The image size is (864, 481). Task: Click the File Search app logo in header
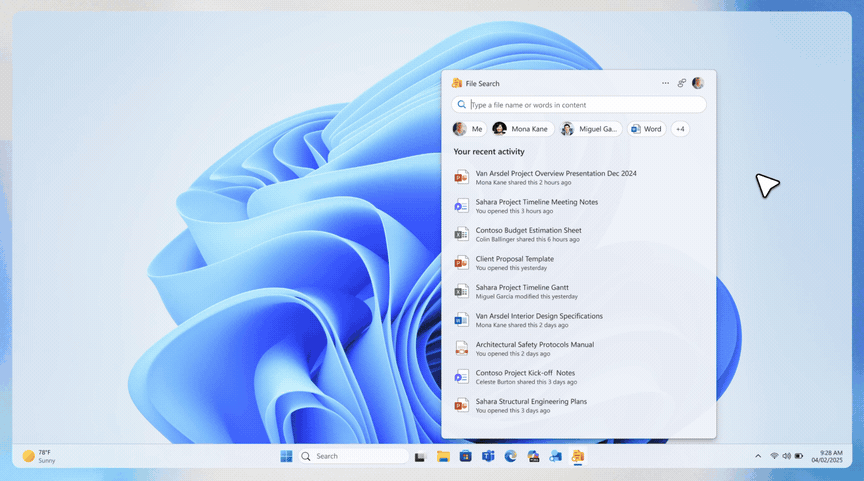[x=457, y=83]
